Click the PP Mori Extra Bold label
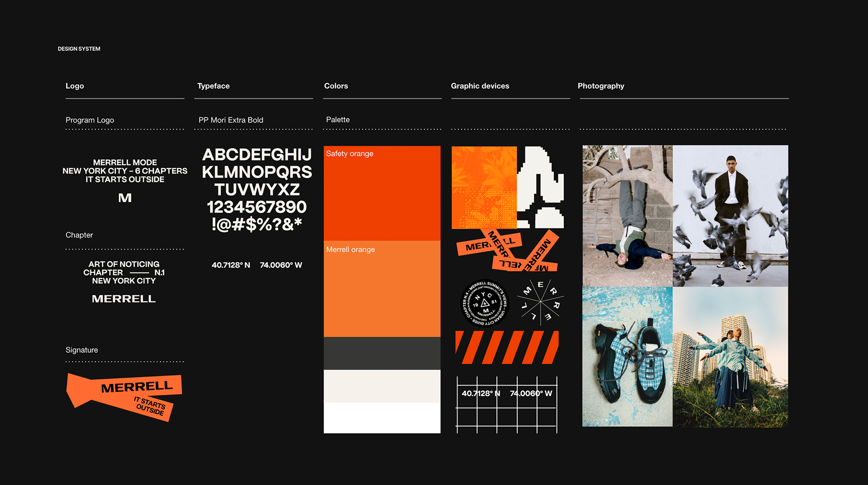Screen dimensions: 868x485 pyautogui.click(x=231, y=120)
